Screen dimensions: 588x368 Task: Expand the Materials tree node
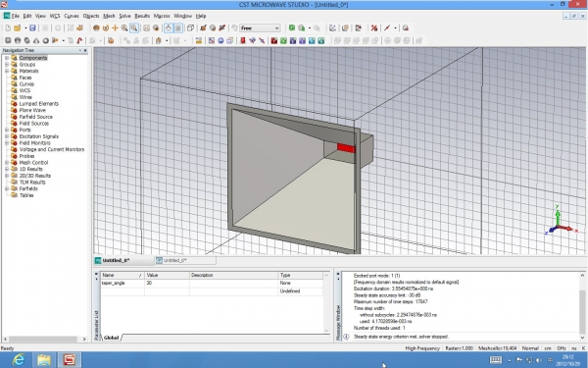coord(7,71)
